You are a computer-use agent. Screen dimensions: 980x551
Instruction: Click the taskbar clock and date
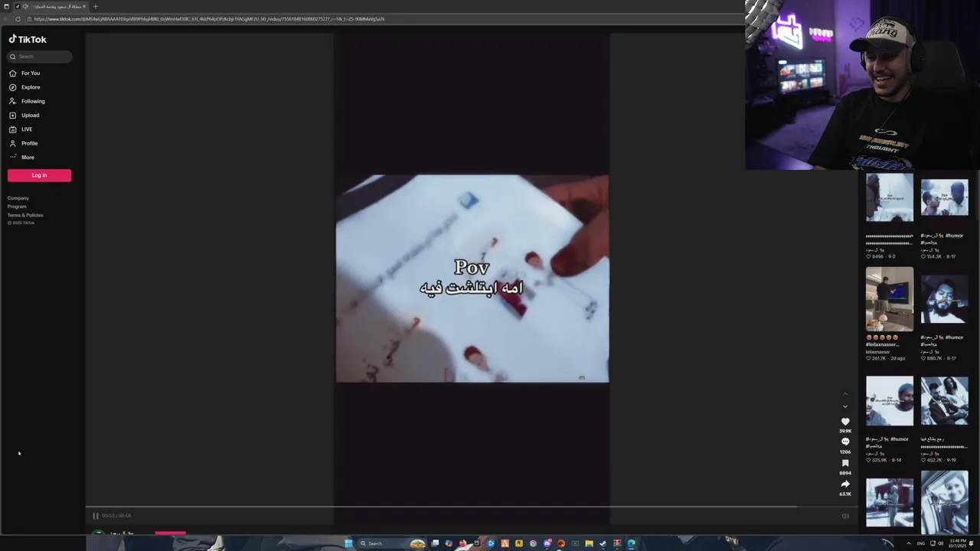click(x=958, y=543)
